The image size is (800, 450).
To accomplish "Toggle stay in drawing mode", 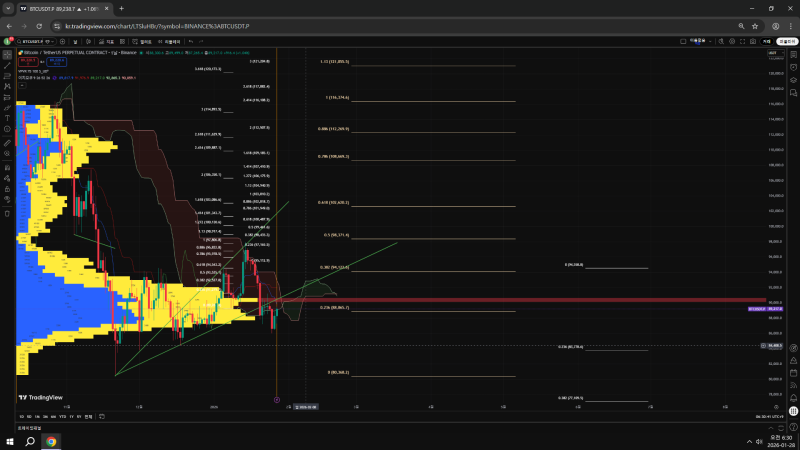I will [x=7, y=178].
